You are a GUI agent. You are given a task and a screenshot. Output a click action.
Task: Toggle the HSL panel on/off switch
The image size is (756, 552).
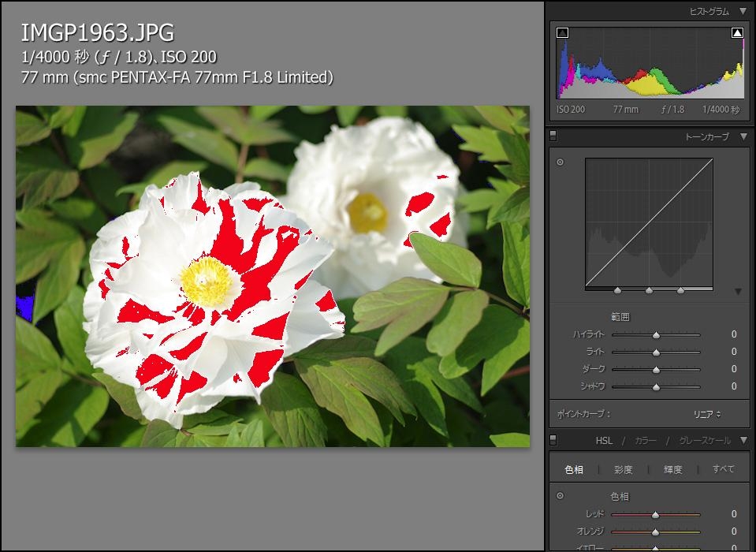click(x=553, y=440)
